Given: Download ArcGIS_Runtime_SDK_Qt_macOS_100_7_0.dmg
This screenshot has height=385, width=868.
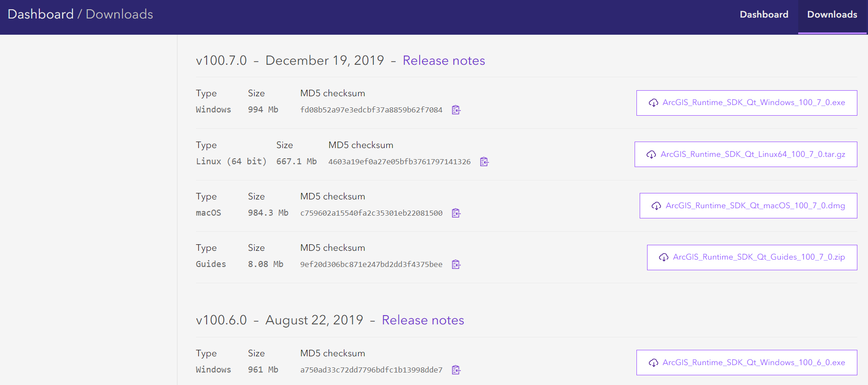Looking at the screenshot, I should (x=748, y=205).
